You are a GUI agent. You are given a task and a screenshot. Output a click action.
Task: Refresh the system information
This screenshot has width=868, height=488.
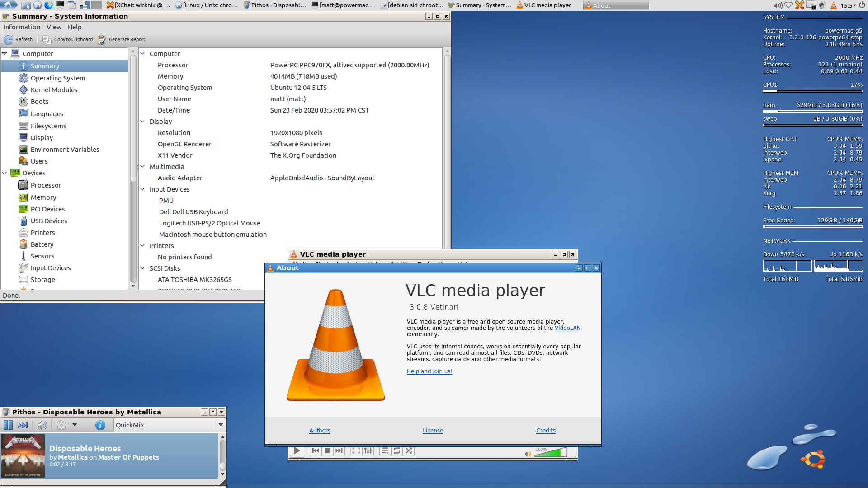18,39
